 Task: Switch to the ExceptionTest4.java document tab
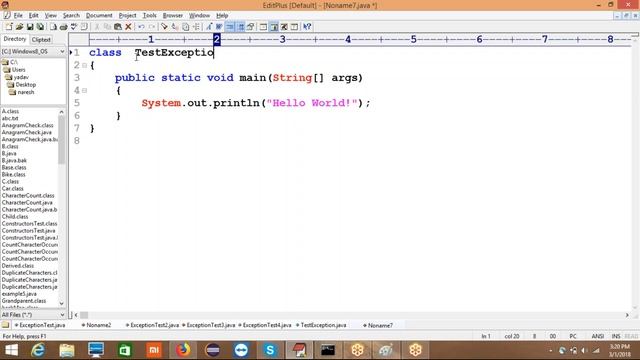[x=265, y=325]
